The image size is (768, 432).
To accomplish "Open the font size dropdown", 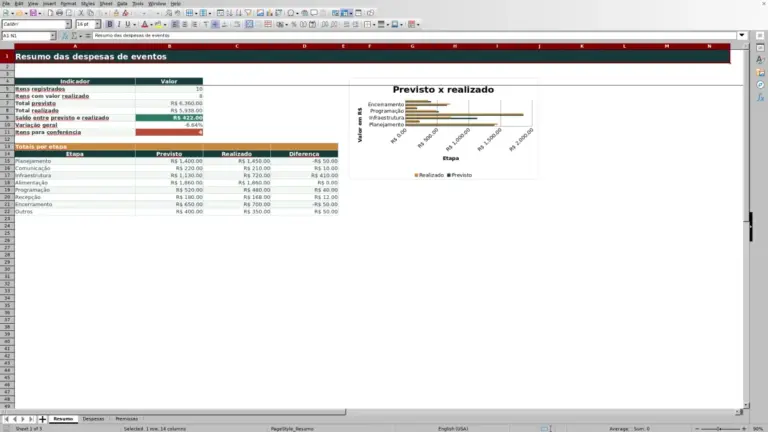I will 97,24.
